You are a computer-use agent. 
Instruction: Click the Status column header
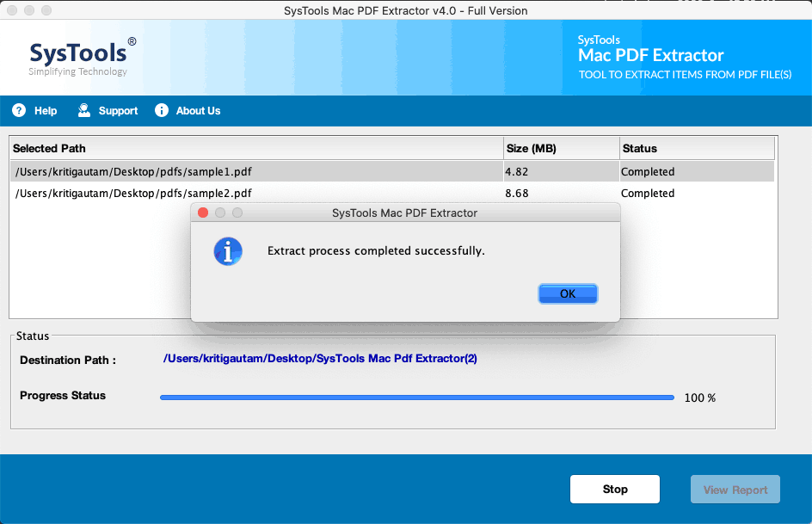(x=697, y=149)
